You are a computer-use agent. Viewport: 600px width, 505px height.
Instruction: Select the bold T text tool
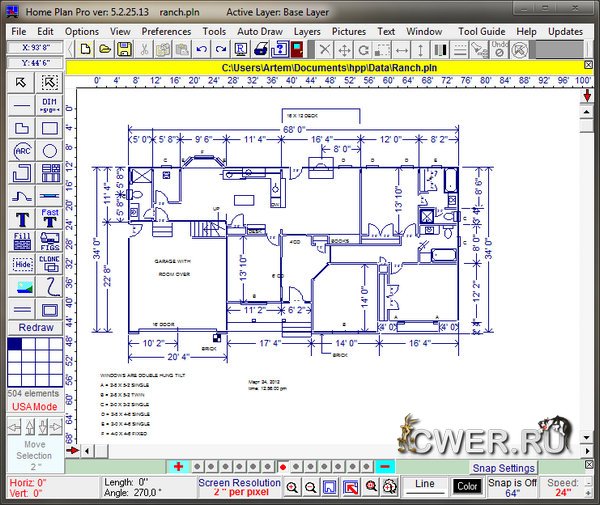pos(22,218)
